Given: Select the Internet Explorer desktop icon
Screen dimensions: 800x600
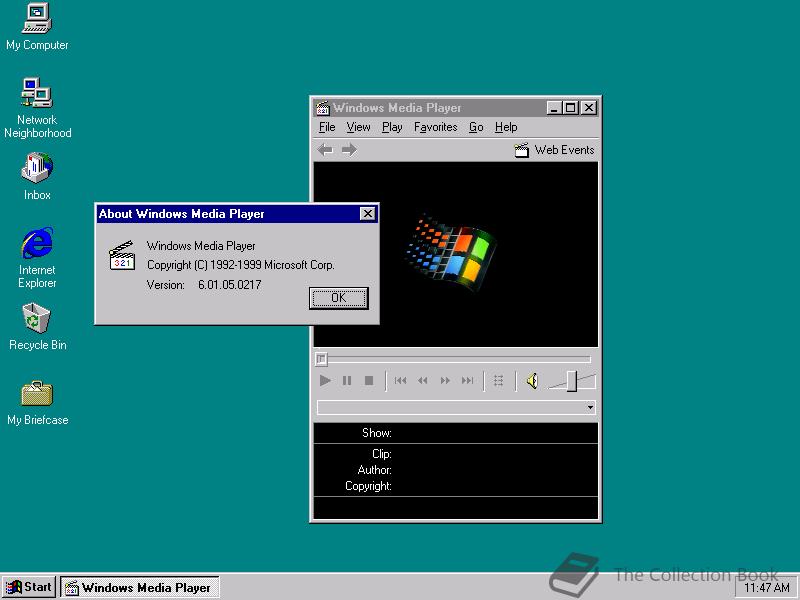Looking at the screenshot, I should coord(37,258).
